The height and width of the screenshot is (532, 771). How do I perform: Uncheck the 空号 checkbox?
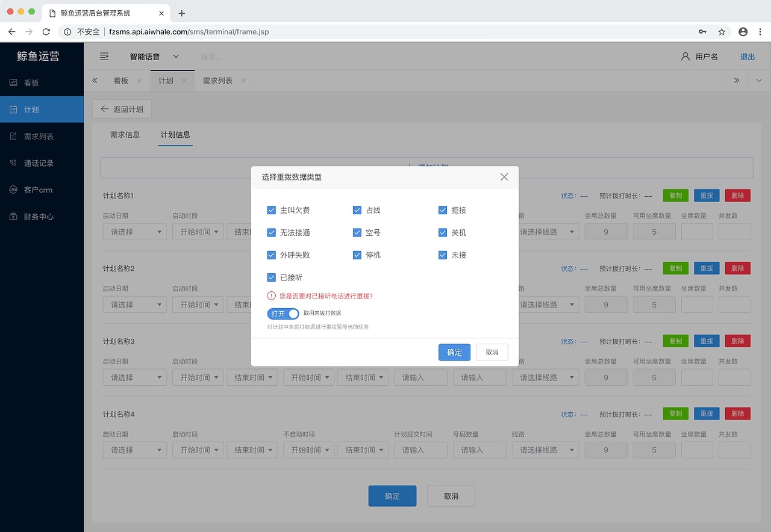click(x=357, y=232)
